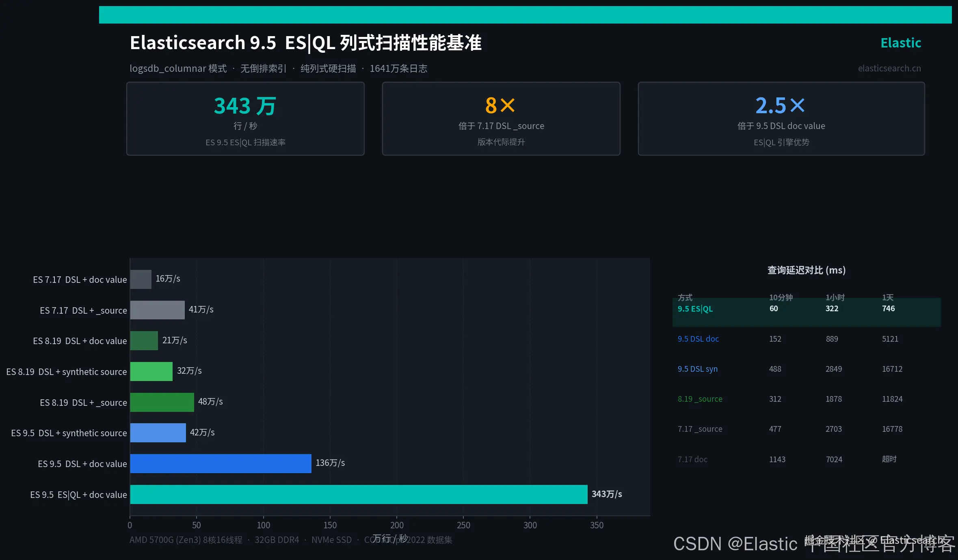Click the teal bar for ES 9.5 ES|QL + doc value

(x=359, y=494)
